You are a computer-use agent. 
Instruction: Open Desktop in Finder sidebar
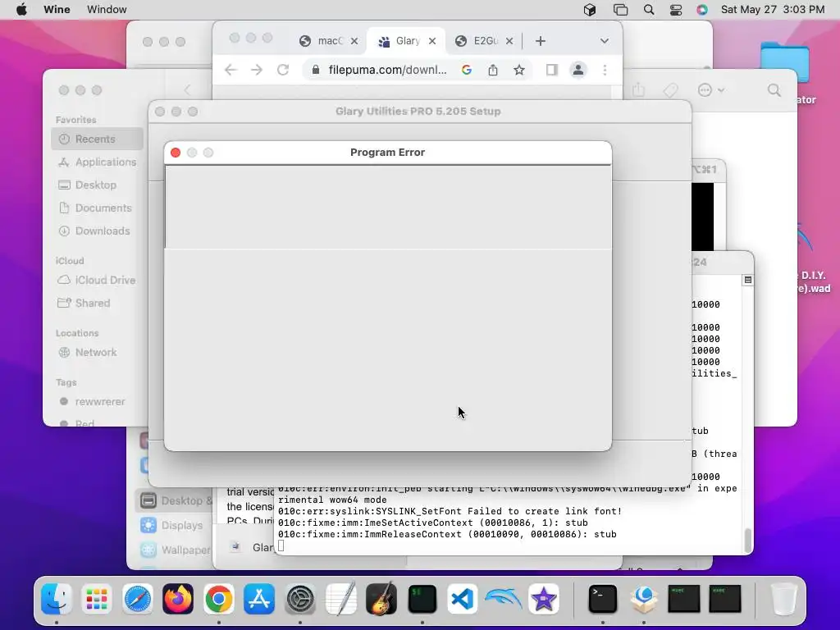click(x=97, y=185)
